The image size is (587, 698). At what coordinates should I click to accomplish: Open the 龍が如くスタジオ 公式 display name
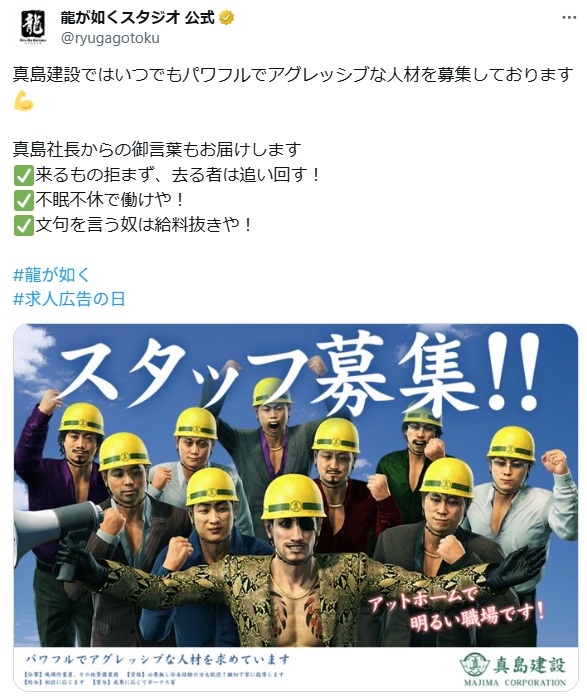click(x=138, y=18)
